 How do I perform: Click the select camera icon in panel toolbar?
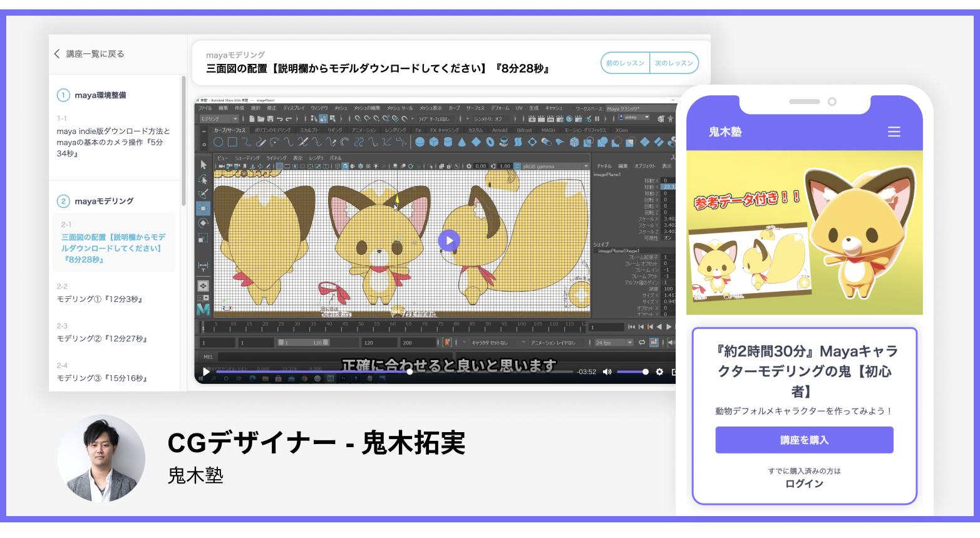(x=222, y=166)
